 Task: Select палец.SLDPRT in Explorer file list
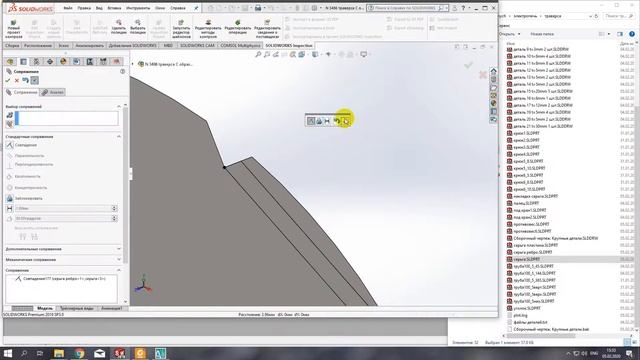click(526, 203)
